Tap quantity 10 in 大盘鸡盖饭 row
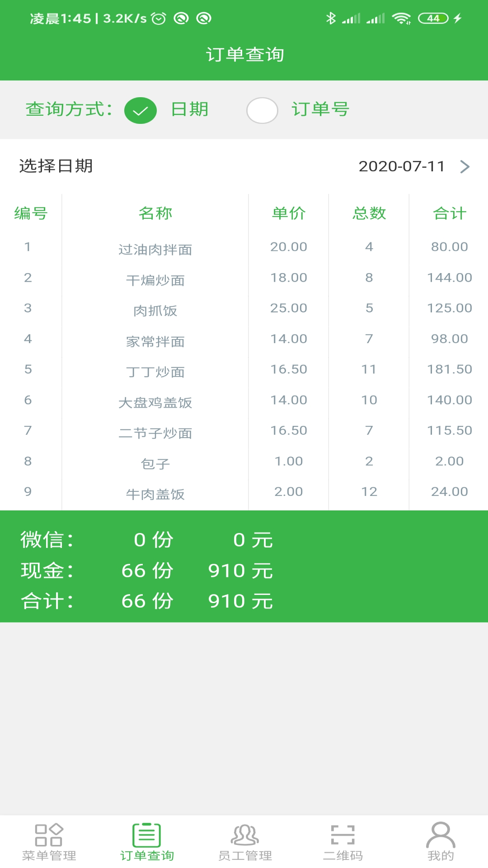 [x=369, y=400]
